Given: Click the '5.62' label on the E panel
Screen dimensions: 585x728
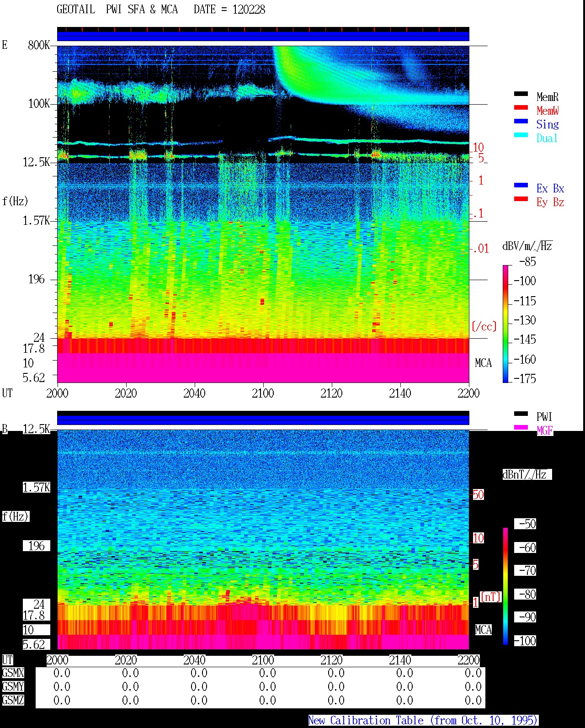Looking at the screenshot, I should pos(34,377).
